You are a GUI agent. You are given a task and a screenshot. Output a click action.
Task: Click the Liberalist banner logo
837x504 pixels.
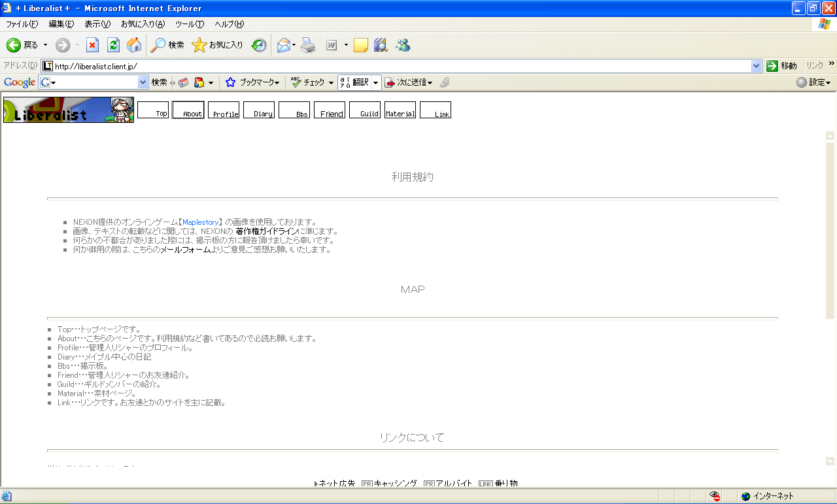[x=69, y=110]
